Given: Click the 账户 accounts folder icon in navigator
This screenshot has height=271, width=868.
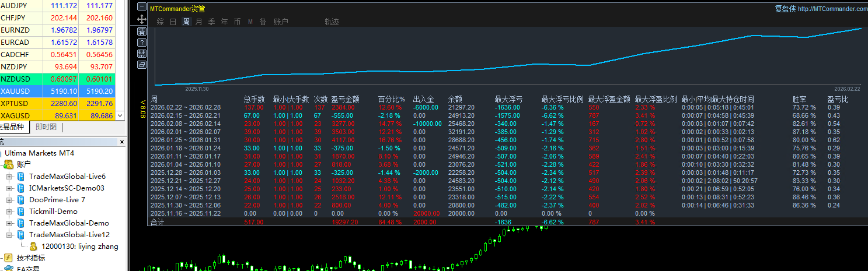Looking at the screenshot, I should (x=9, y=164).
